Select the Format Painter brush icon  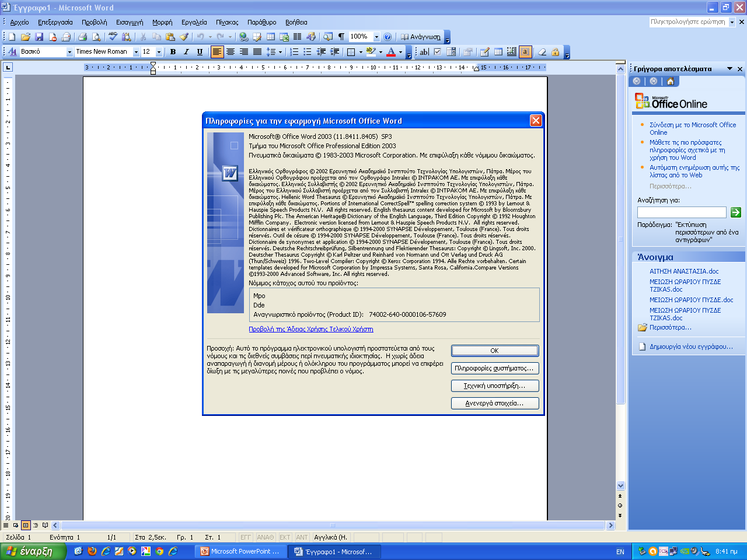tap(184, 37)
